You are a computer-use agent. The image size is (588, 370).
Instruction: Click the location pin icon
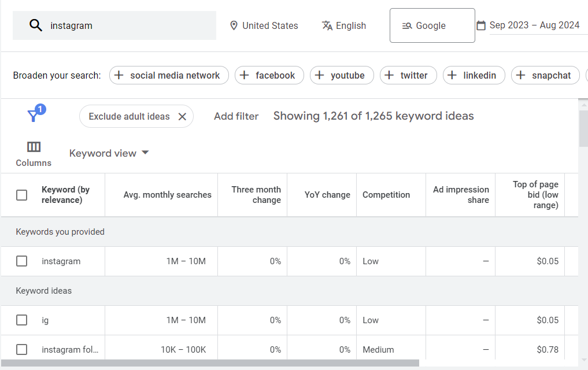pyautogui.click(x=234, y=25)
